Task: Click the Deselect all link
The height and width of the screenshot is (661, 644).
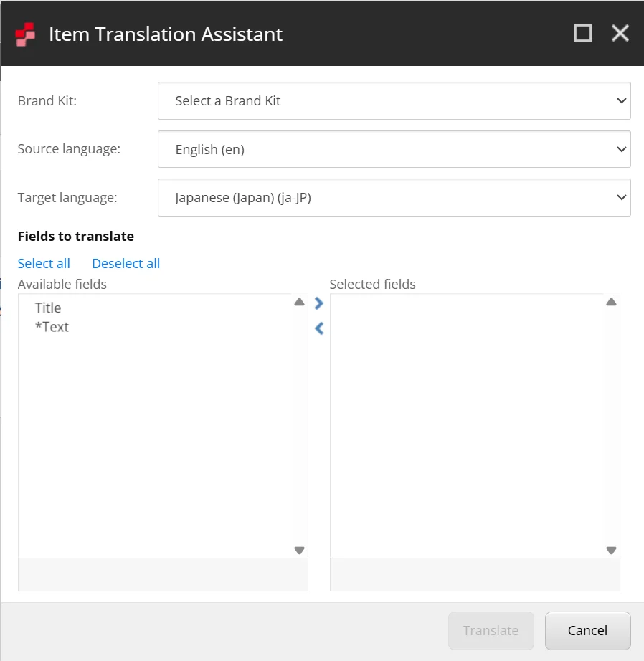Action: (126, 264)
